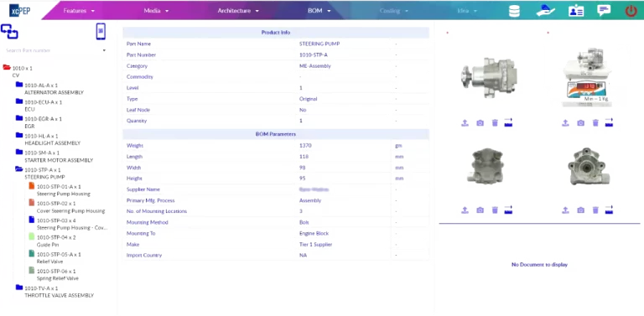Click the mobile phone icon in sidebar
Viewport: 644px width, 316px height.
point(101,32)
